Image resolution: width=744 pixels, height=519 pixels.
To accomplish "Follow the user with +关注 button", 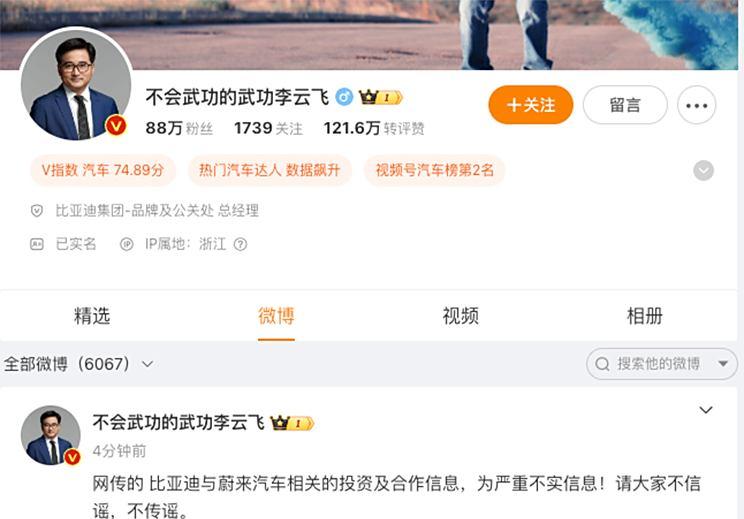I will [x=530, y=105].
